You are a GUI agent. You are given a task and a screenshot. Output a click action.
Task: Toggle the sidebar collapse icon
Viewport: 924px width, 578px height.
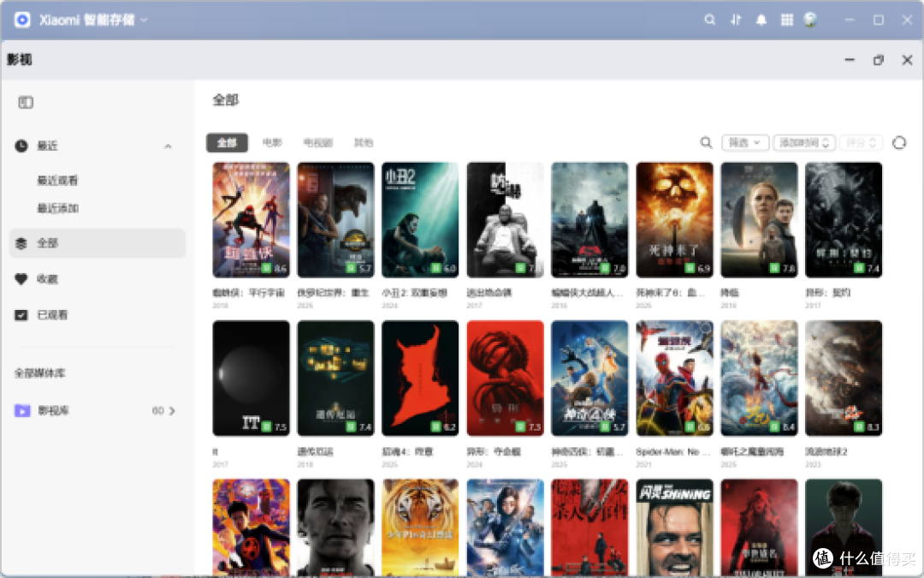click(x=26, y=102)
